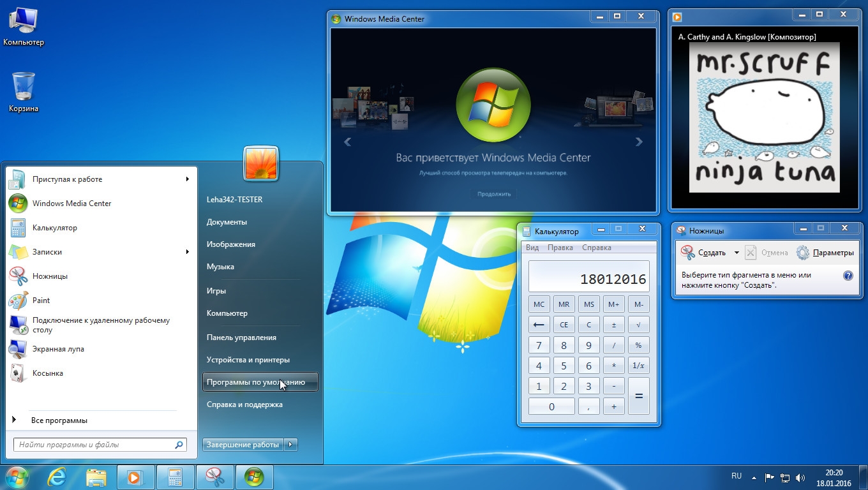The height and width of the screenshot is (490, 868).
Task: Open the Корзина recycle bin icon
Action: [24, 93]
